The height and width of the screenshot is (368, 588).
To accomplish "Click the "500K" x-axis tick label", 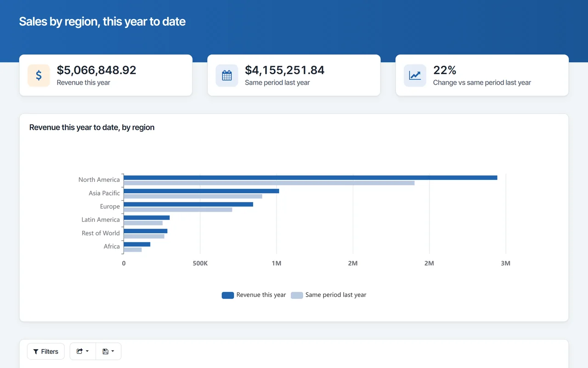I will pos(200,264).
